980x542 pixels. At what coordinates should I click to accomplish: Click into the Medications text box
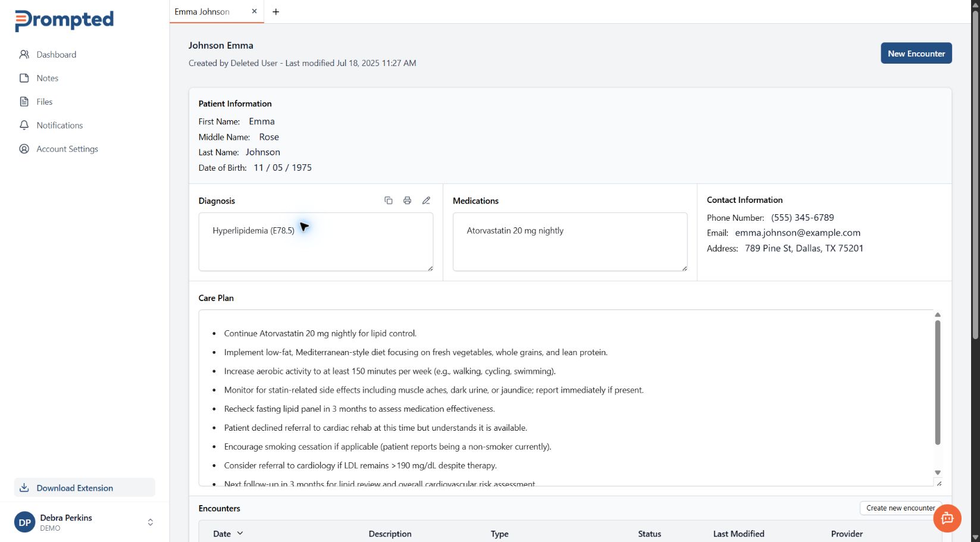pos(570,242)
